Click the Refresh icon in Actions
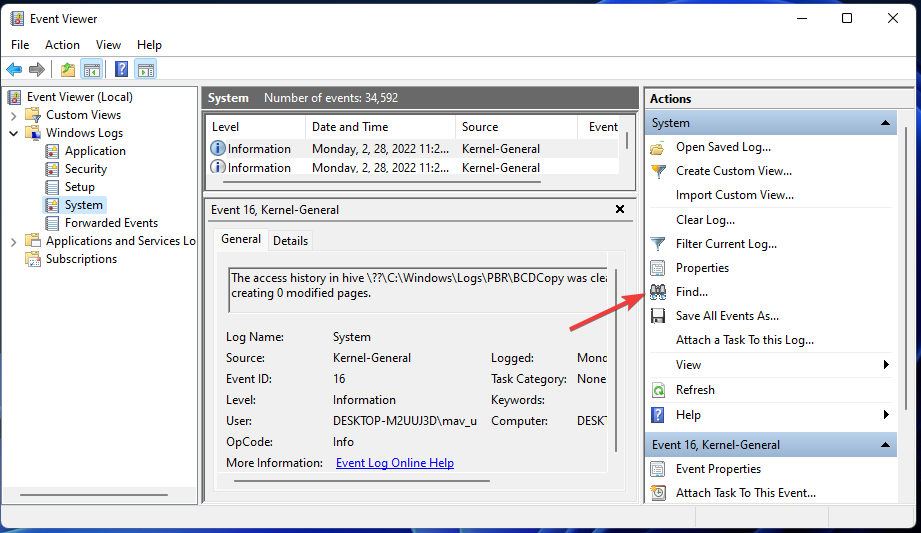 (x=658, y=390)
